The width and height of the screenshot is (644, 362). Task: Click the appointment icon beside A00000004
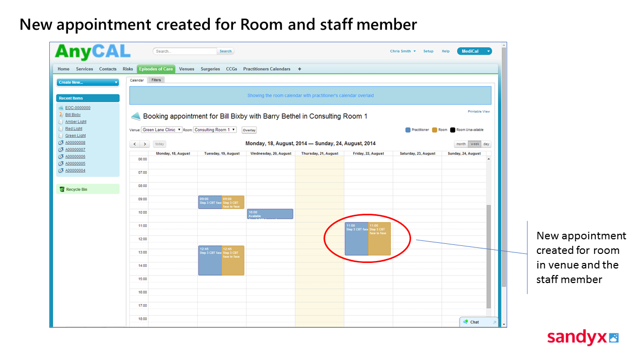(x=61, y=170)
